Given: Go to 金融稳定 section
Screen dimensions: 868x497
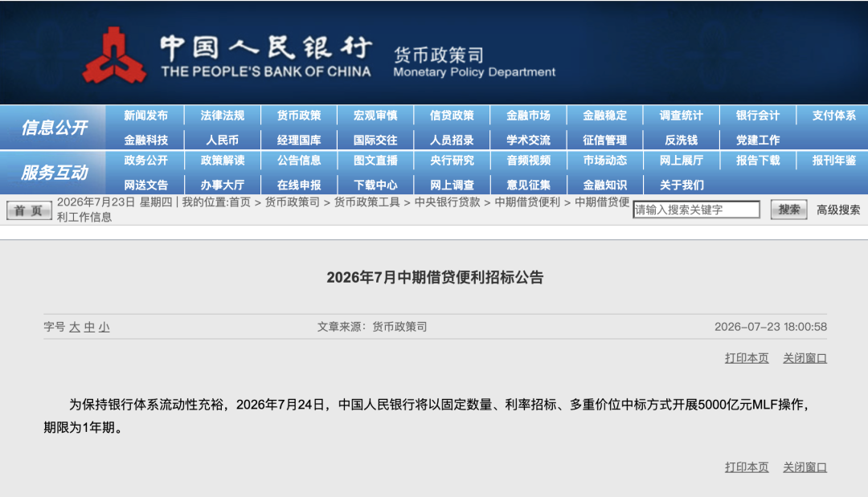Looking at the screenshot, I should pyautogui.click(x=604, y=116).
